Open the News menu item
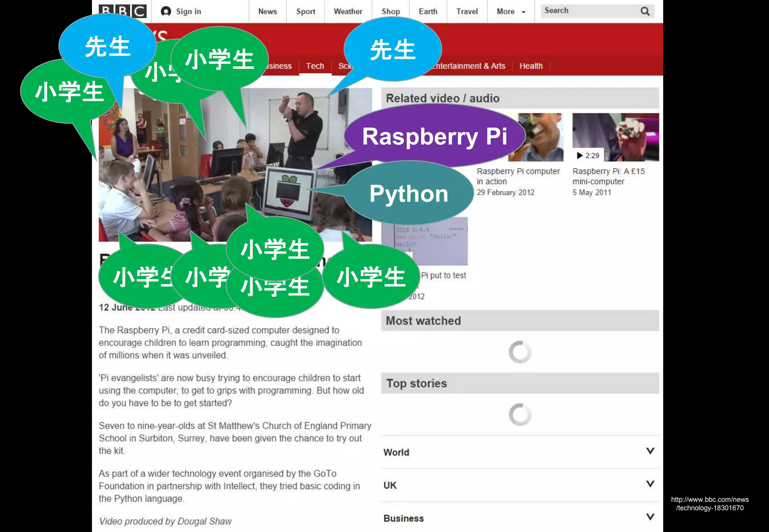 (x=267, y=12)
